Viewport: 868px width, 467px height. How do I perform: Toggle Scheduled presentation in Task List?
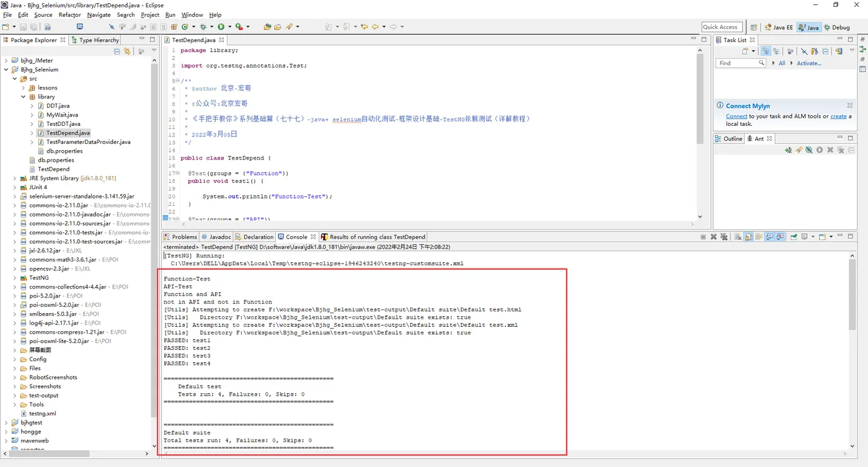[x=776, y=51]
